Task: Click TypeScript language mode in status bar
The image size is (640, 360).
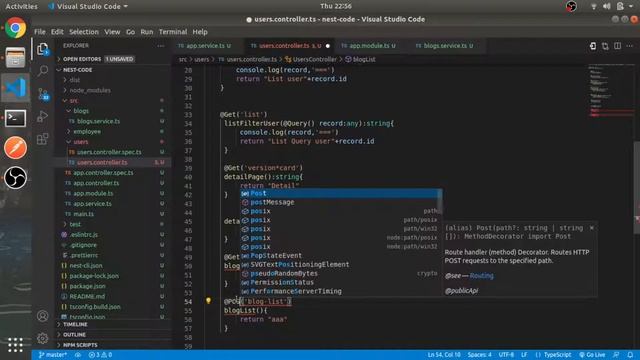Action: [558, 355]
